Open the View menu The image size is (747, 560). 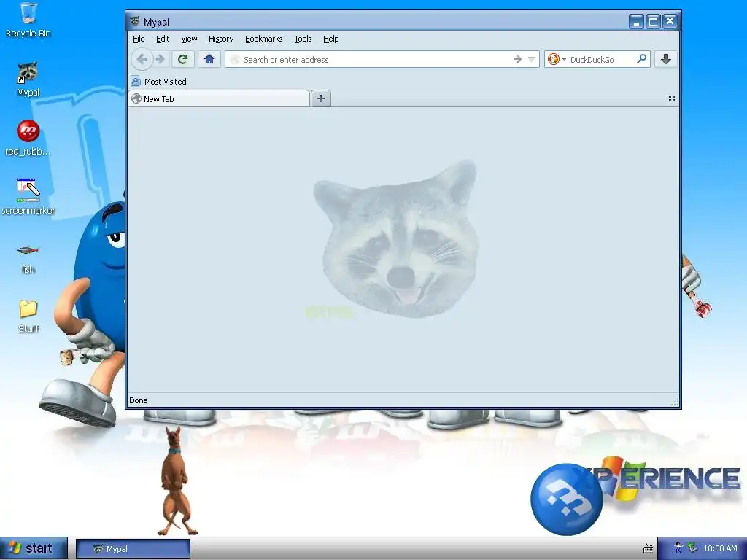click(189, 39)
